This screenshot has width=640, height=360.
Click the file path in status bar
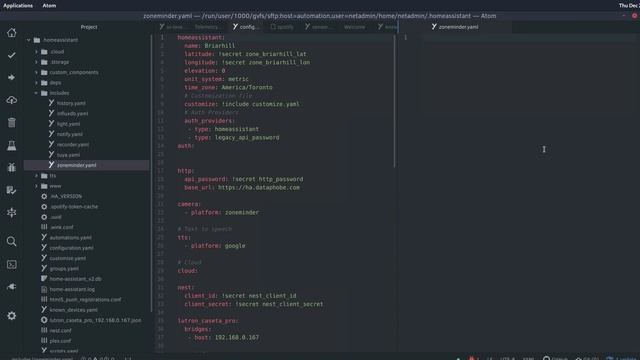tap(42, 358)
